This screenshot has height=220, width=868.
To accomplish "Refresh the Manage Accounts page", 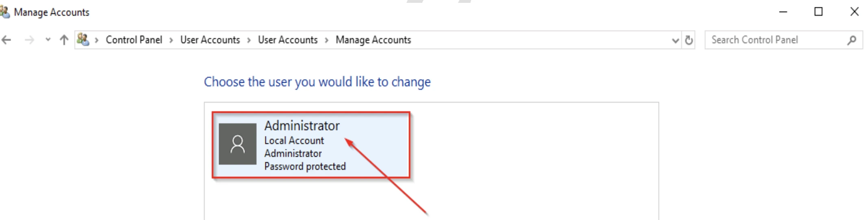I will (x=689, y=40).
